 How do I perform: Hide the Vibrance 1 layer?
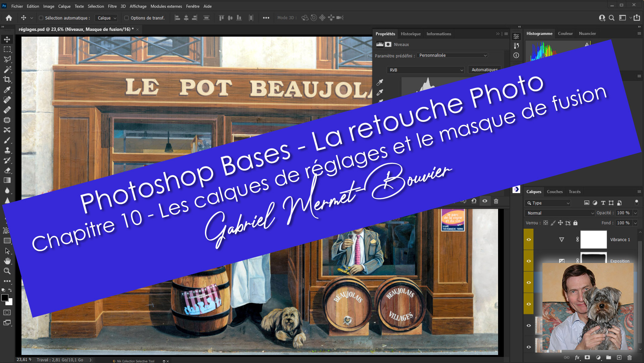529,239
